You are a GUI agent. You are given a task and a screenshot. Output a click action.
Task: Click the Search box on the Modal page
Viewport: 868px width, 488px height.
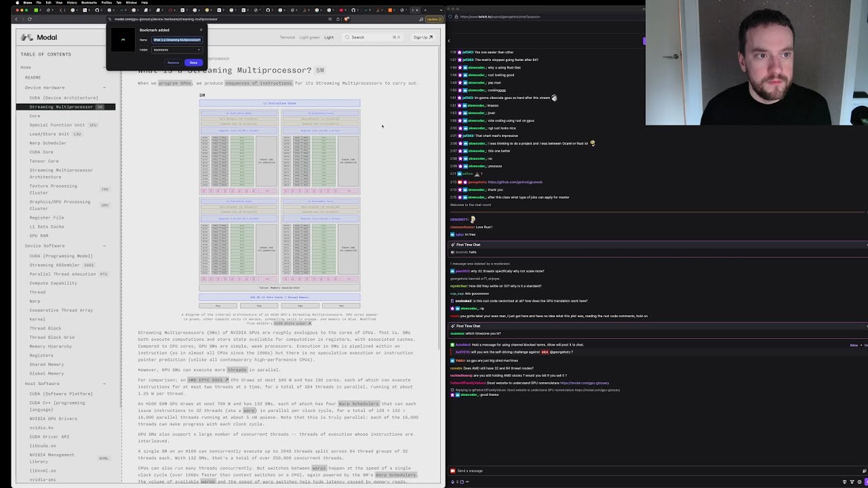click(372, 37)
